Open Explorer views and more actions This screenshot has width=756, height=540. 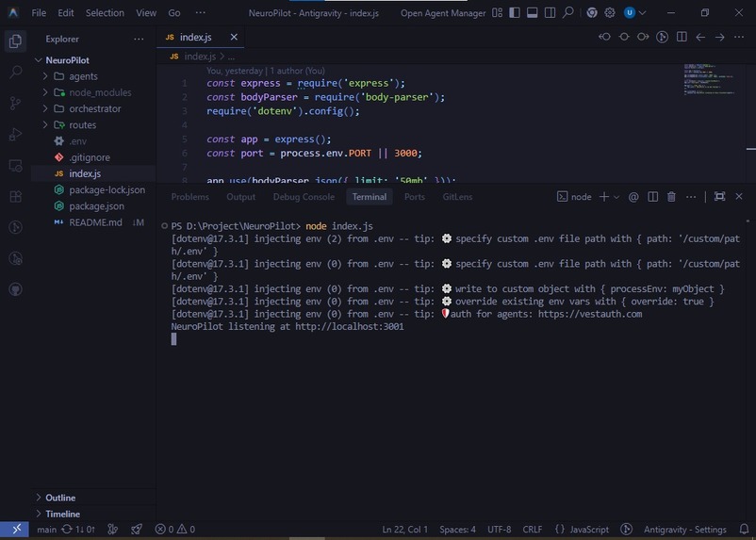click(139, 39)
